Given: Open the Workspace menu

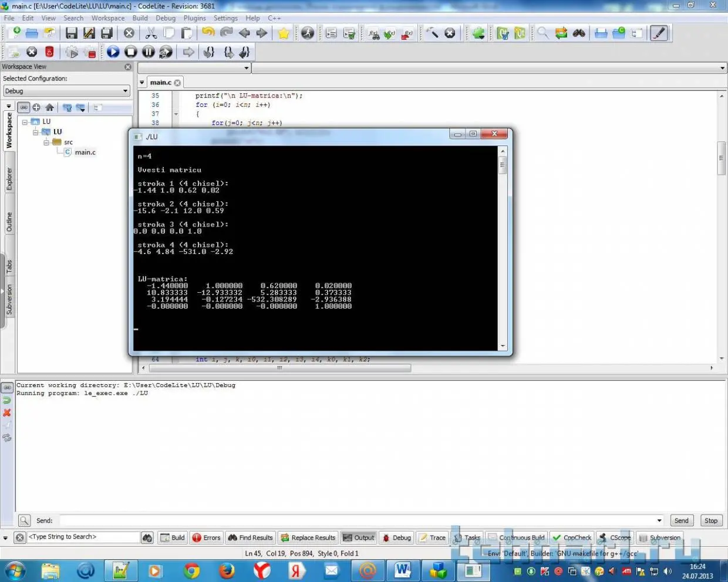Looking at the screenshot, I should [108, 18].
